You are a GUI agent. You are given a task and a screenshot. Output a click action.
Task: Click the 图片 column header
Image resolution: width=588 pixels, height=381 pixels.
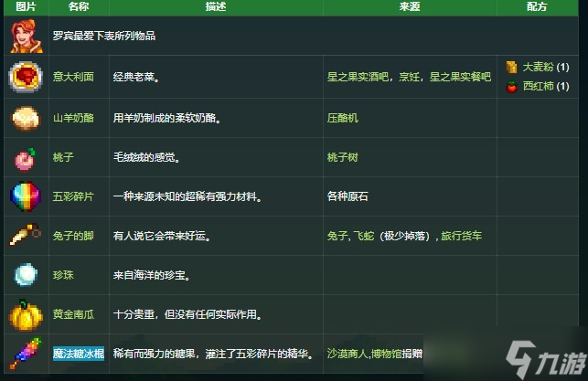[x=26, y=6]
